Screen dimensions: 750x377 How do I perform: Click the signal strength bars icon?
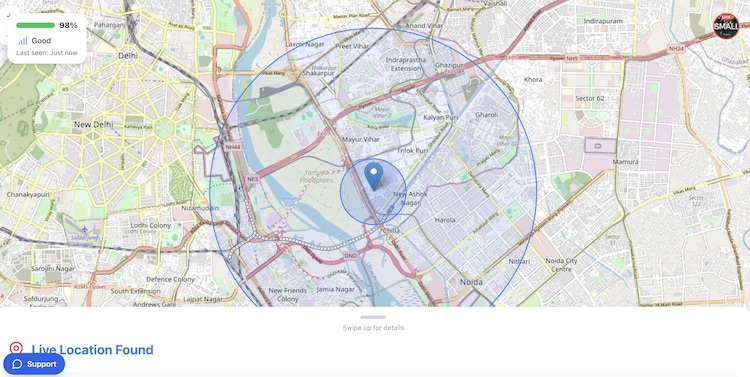coord(22,41)
